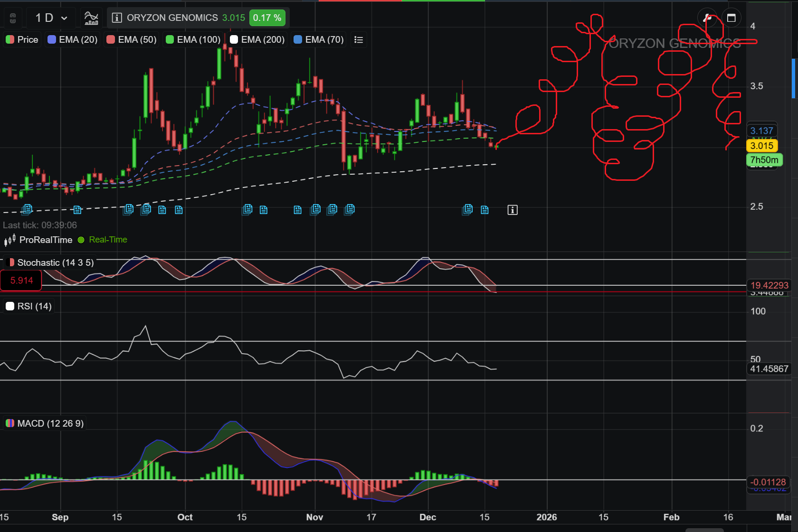Open the drawing tools wrench icon
798x532 pixels.
click(x=707, y=18)
